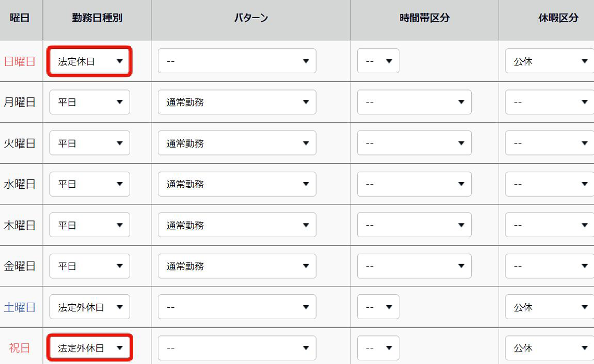Click the 時間帯区分 column header
This screenshot has width=594, height=364.
(x=424, y=18)
